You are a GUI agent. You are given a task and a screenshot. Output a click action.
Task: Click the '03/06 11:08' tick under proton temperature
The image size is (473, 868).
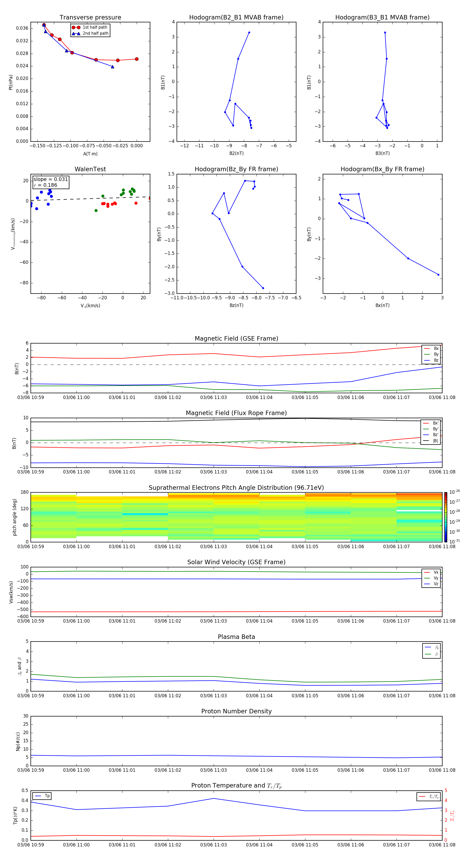(x=442, y=845)
